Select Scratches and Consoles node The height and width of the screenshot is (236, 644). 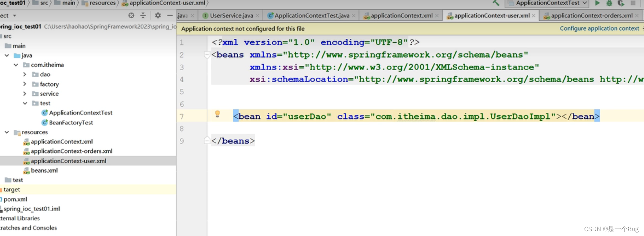click(28, 228)
